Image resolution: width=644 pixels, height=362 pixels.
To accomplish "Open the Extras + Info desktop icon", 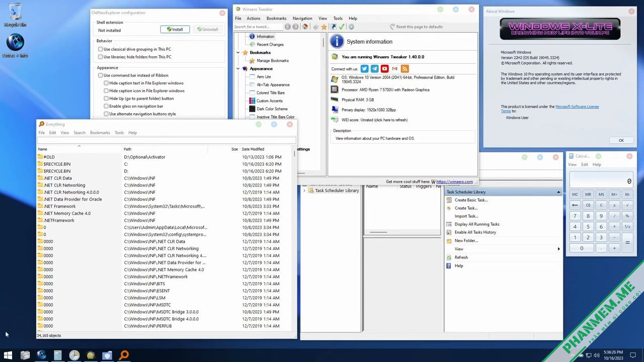I will [15, 46].
